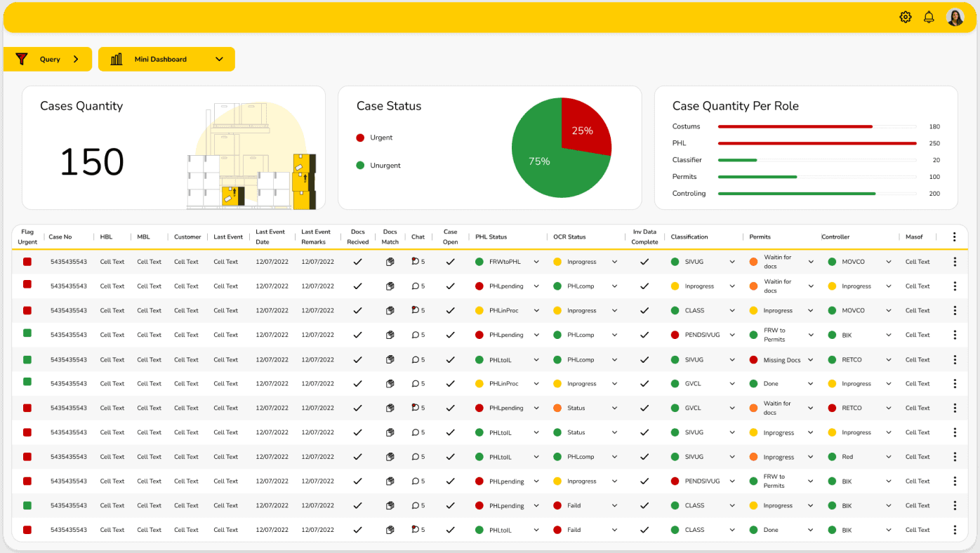
Task: Open the notifications bell icon
Action: point(929,17)
